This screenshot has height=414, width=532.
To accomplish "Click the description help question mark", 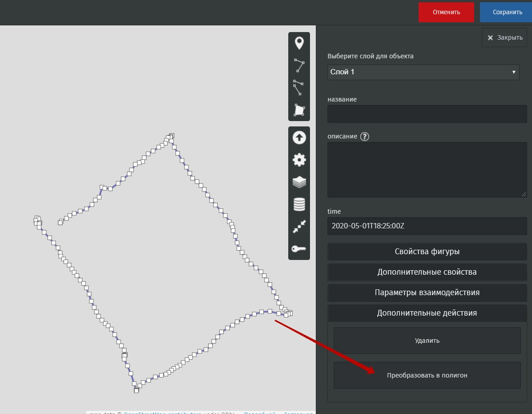I will (364, 137).
